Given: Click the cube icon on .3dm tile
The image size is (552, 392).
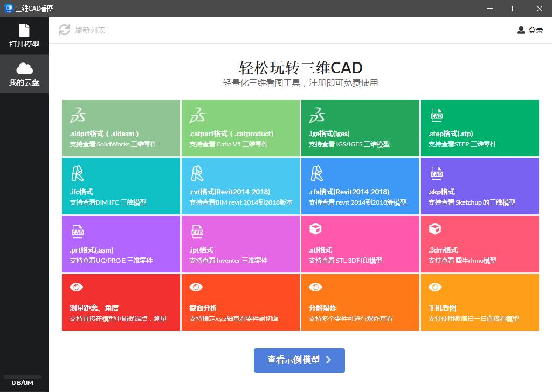Looking at the screenshot, I should pyautogui.click(x=435, y=230).
